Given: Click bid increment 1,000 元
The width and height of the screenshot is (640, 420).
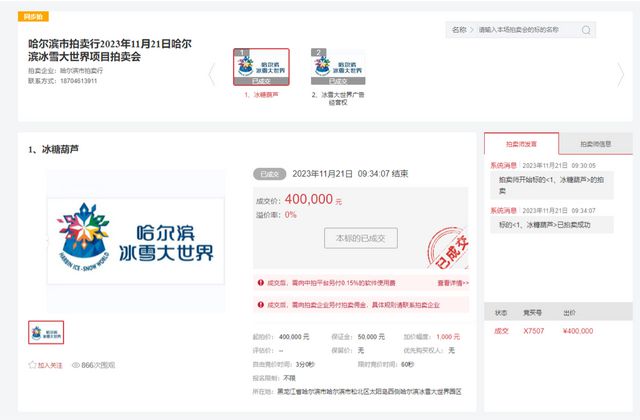Looking at the screenshot, I should coord(448,337).
